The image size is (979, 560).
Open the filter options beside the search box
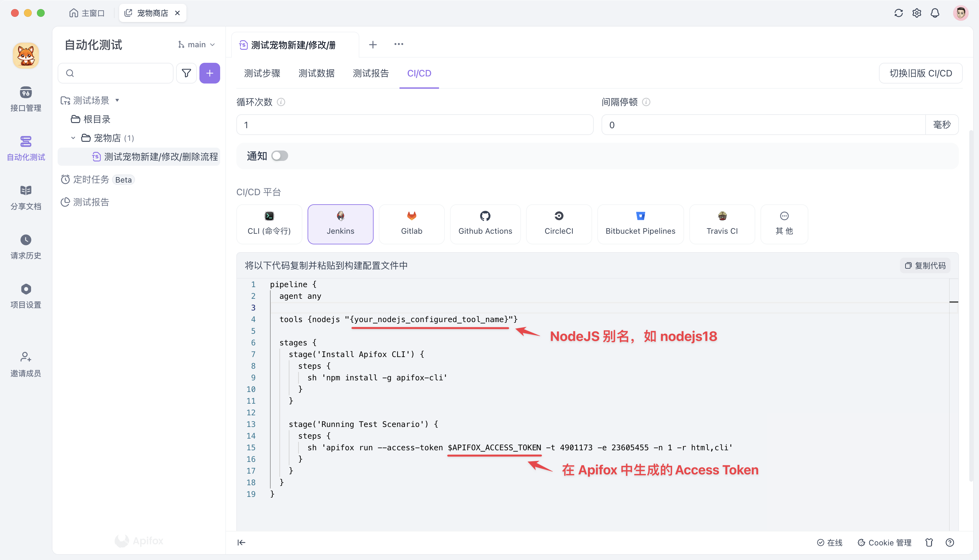pyautogui.click(x=186, y=73)
